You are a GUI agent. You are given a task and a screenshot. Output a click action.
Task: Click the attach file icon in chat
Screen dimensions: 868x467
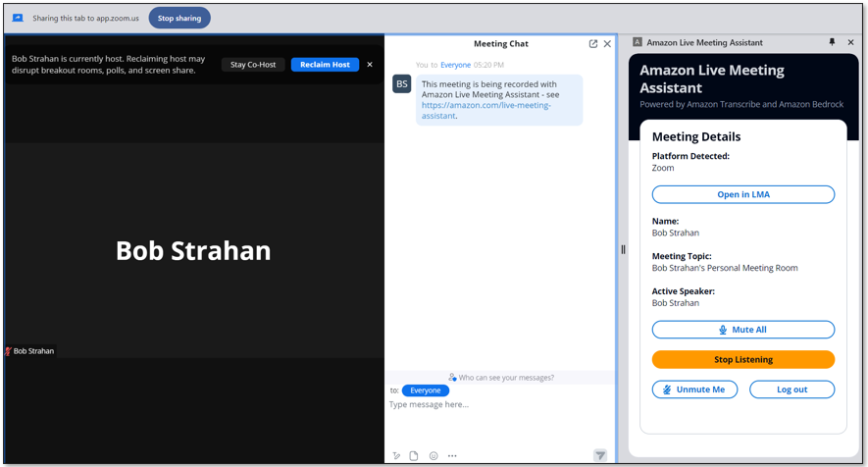pyautogui.click(x=414, y=456)
